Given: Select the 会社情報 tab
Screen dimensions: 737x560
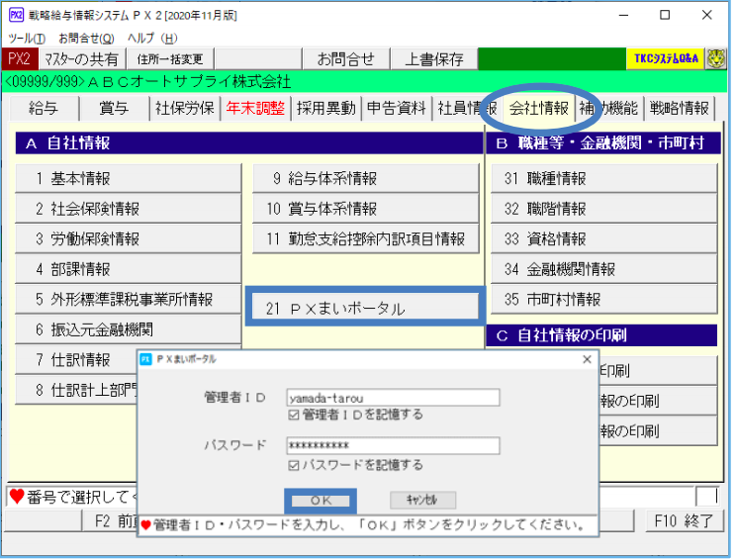Looking at the screenshot, I should coord(539,109).
